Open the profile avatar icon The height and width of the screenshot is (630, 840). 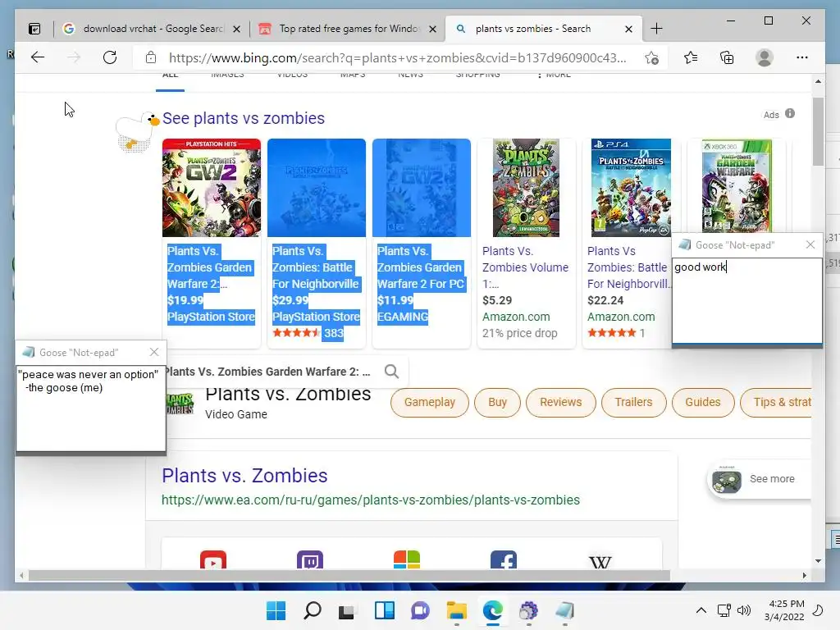[765, 57]
